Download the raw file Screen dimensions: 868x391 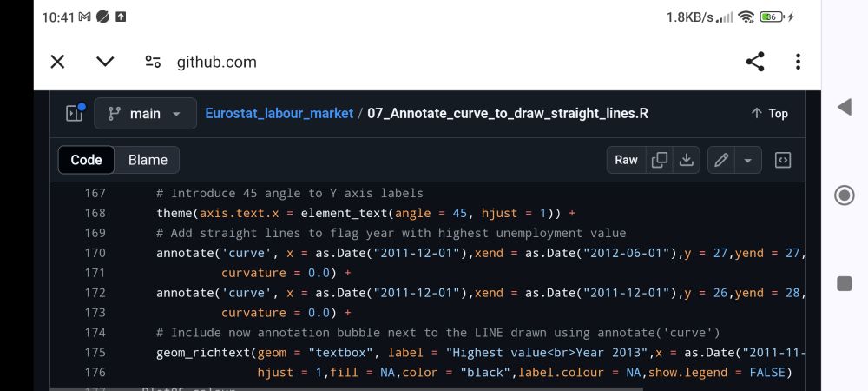pos(687,160)
